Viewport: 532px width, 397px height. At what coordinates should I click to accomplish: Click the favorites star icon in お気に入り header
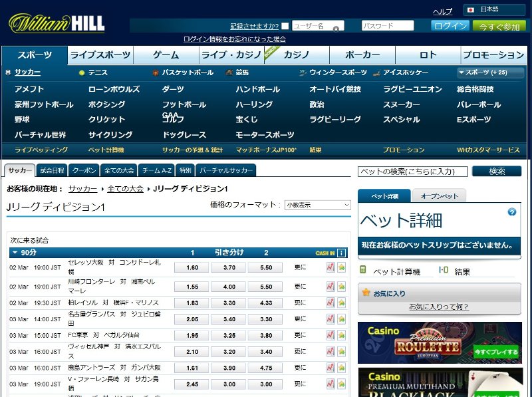(366, 292)
